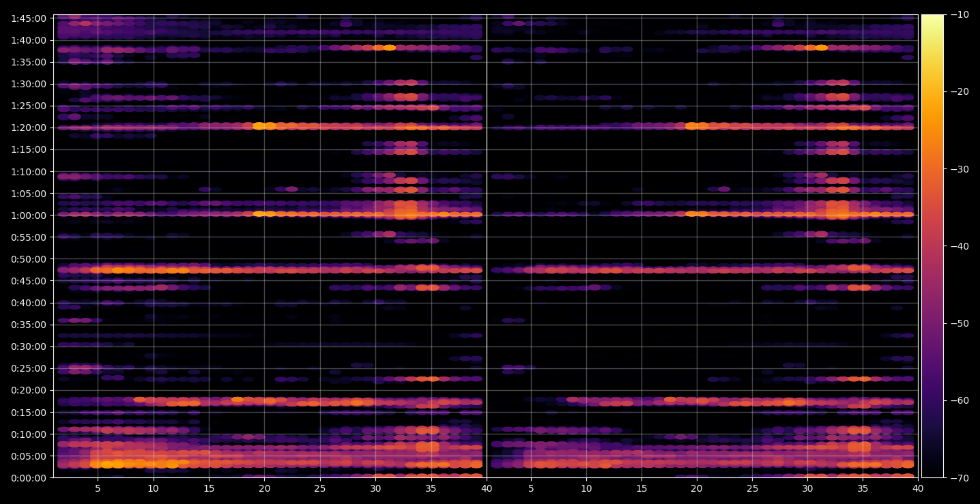Select x-axis label 10 under right heatmap

pyautogui.click(x=586, y=488)
